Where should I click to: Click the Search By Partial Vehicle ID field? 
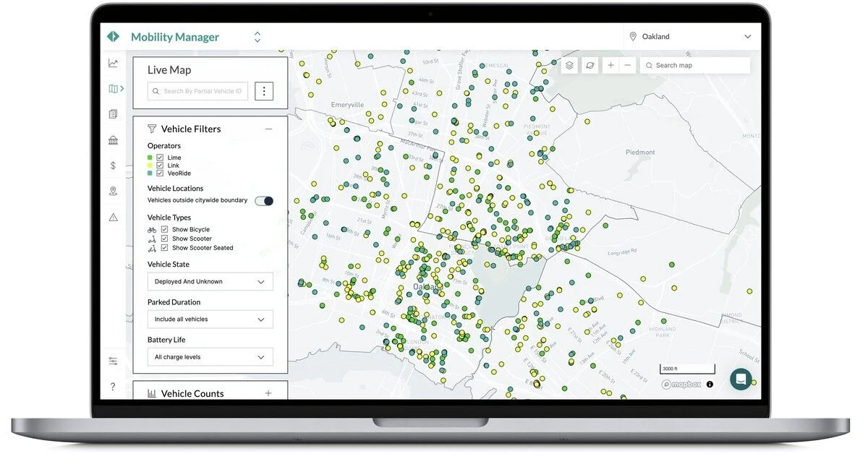(198, 91)
